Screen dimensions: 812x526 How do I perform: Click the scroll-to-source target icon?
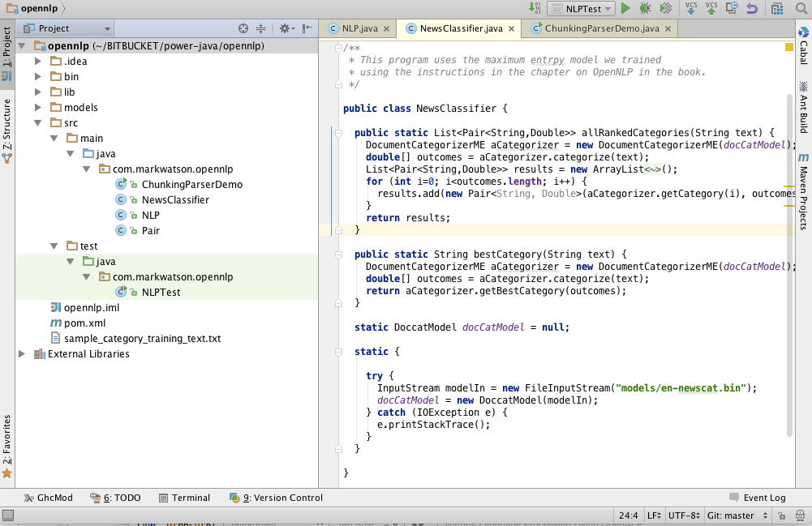tap(243, 27)
